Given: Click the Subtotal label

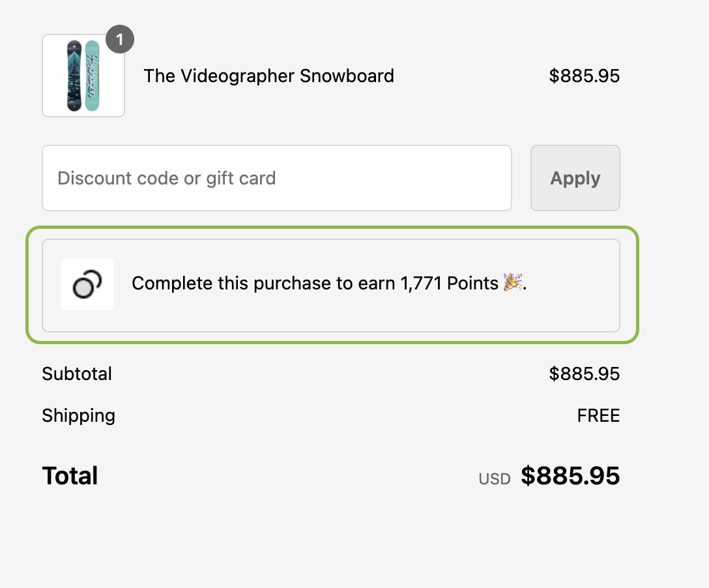Looking at the screenshot, I should 77,374.
